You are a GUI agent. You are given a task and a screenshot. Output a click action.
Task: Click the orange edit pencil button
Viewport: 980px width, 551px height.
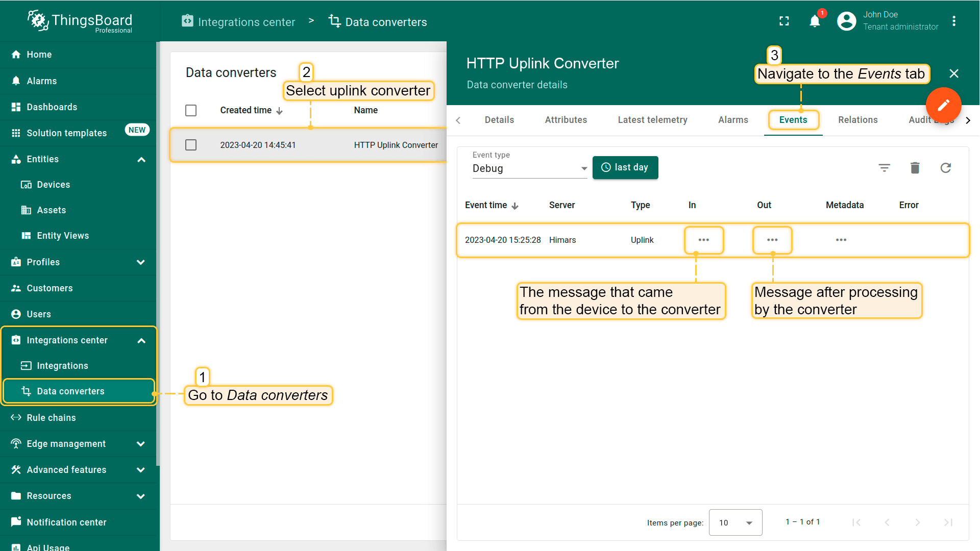943,105
